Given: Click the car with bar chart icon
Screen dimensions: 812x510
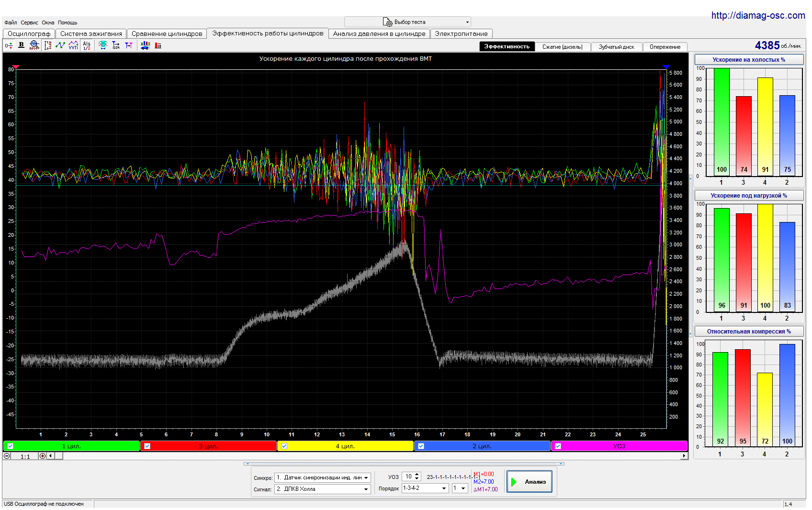Looking at the screenshot, I should coord(145,45).
